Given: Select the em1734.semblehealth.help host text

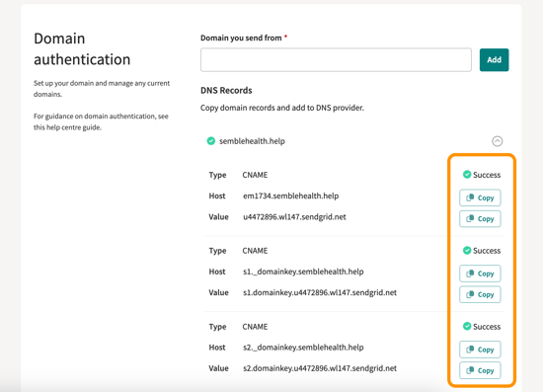Looking at the screenshot, I should pyautogui.click(x=291, y=196).
